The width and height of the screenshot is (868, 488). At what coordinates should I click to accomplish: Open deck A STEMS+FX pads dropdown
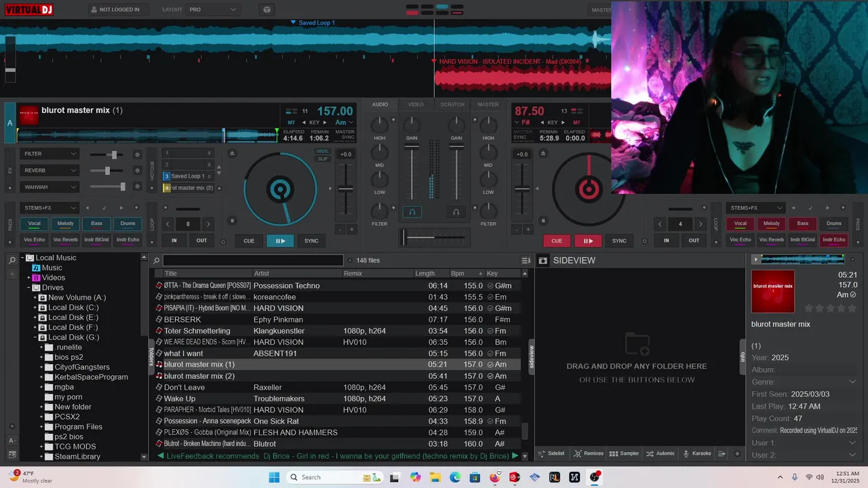pyautogui.click(x=50, y=208)
